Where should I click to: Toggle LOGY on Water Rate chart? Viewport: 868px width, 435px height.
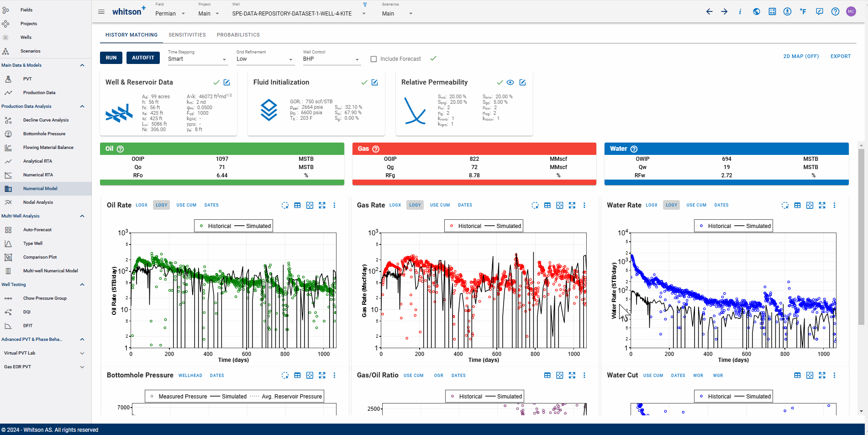tap(672, 205)
